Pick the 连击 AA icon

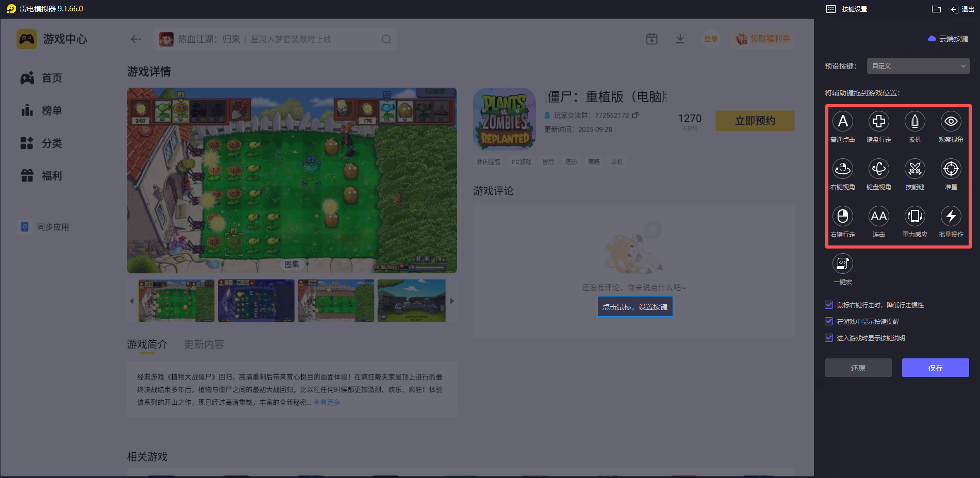(x=879, y=217)
